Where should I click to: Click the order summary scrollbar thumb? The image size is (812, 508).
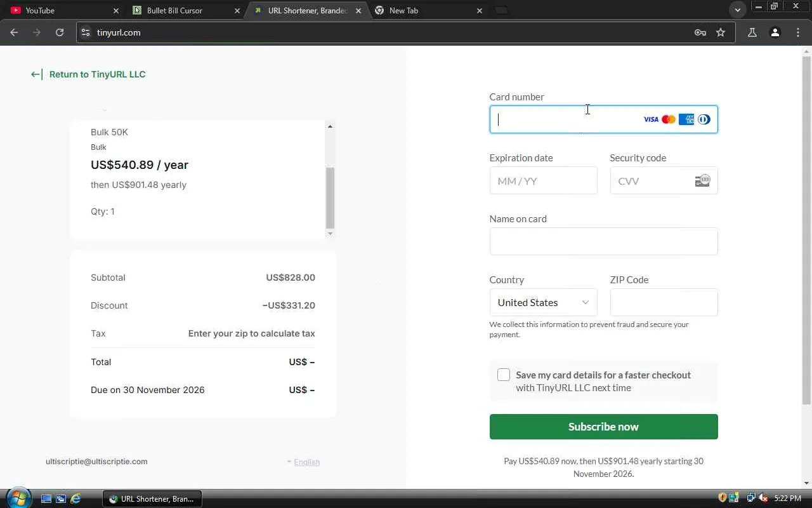(330, 197)
